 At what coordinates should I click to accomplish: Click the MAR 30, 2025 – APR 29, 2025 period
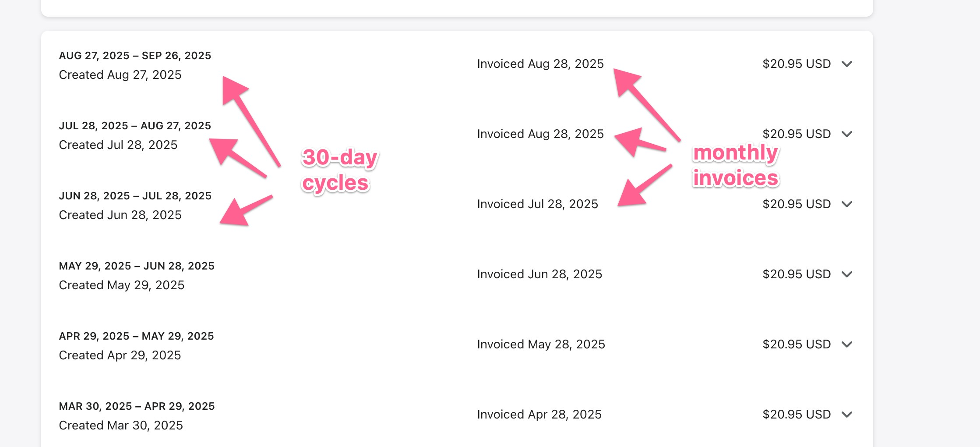pyautogui.click(x=137, y=406)
